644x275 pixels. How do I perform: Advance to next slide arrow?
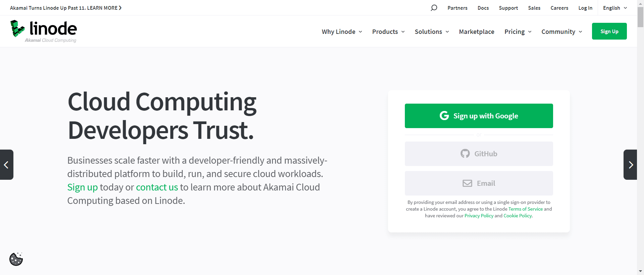click(x=630, y=165)
